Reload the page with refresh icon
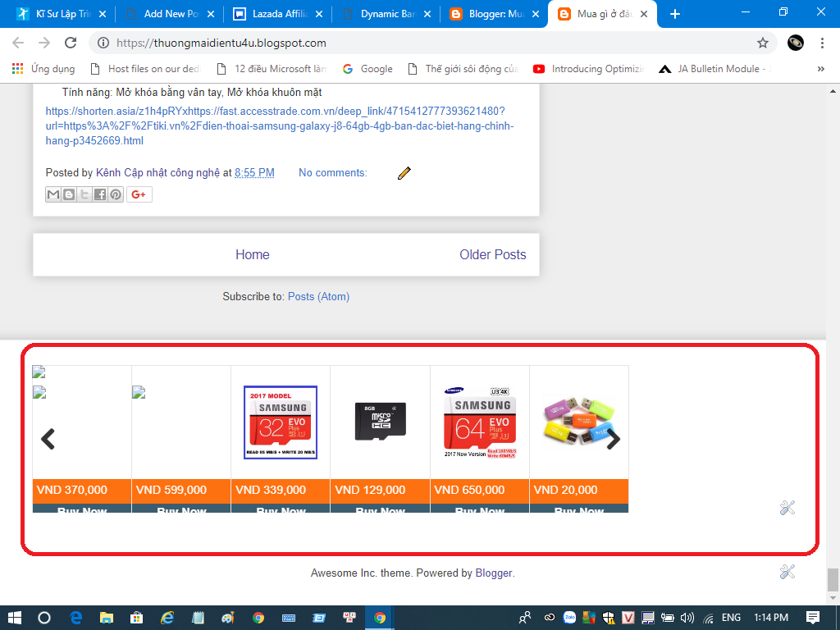Image resolution: width=840 pixels, height=630 pixels. [71, 43]
